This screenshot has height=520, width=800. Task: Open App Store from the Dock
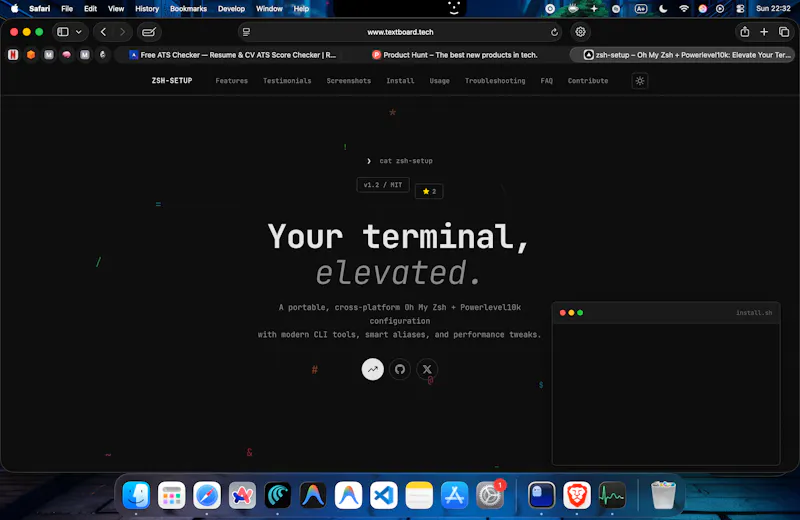455,495
